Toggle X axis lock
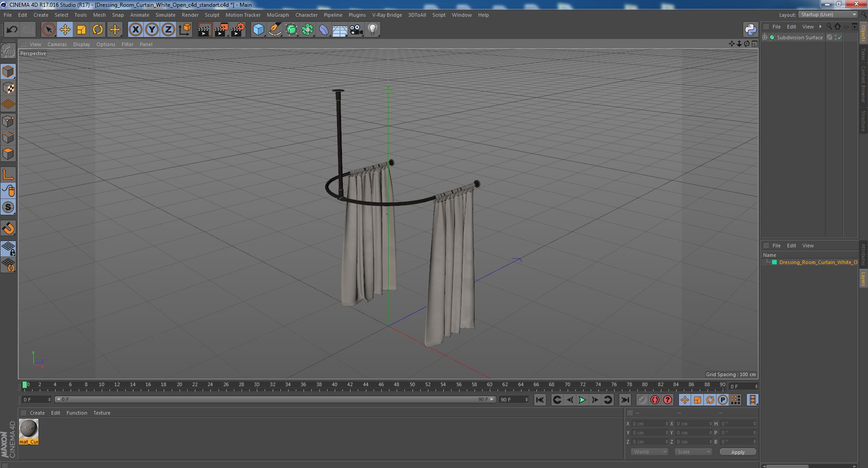The height and width of the screenshot is (468, 868). (135, 30)
